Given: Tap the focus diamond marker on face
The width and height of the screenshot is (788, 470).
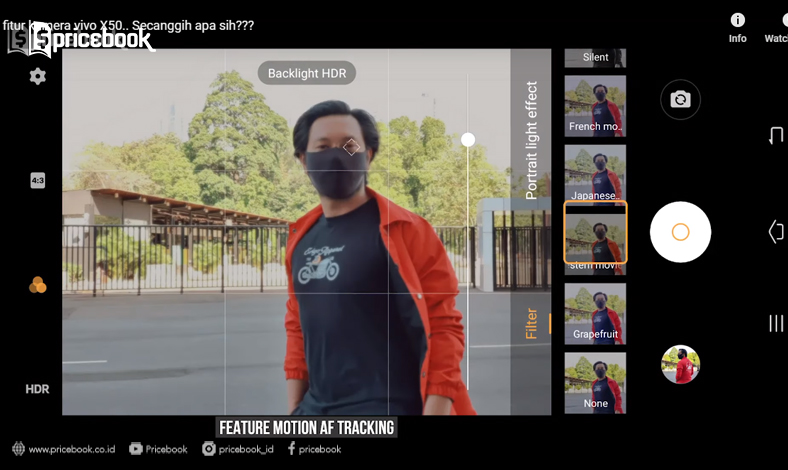Looking at the screenshot, I should (351, 147).
